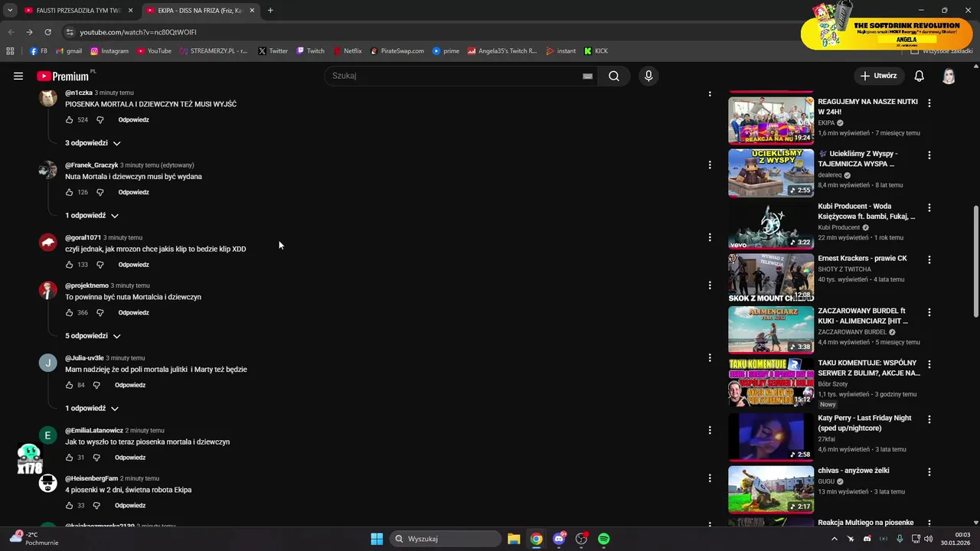Expand 1 odpowiedź under @Franek_Graczyk comment
Image resolution: width=980 pixels, height=551 pixels.
92,216
